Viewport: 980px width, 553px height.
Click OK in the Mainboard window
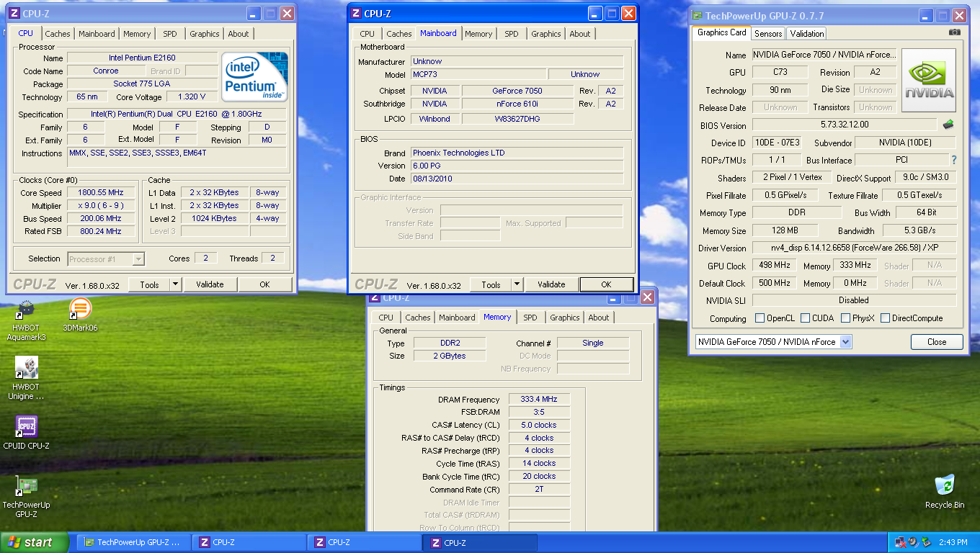pos(606,284)
